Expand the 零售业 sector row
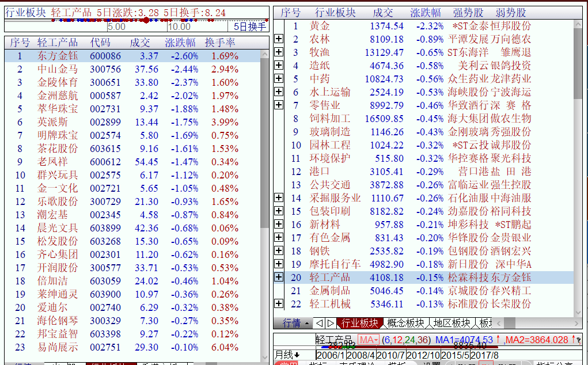 [279, 105]
